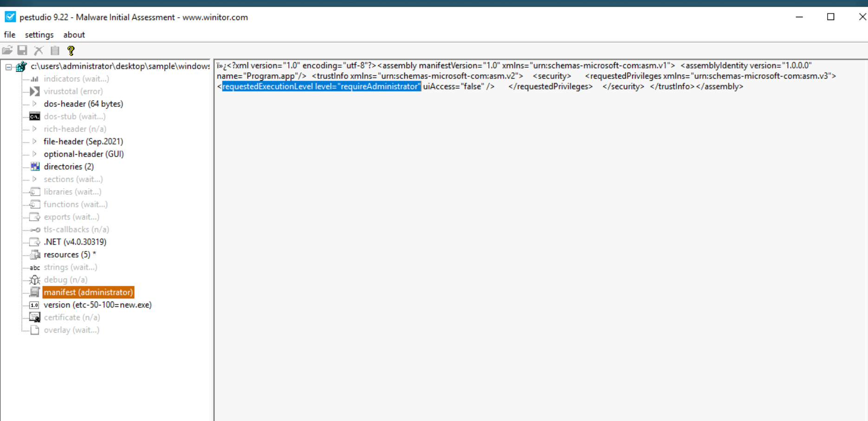Select the virustotal icon in the tree

click(x=35, y=92)
